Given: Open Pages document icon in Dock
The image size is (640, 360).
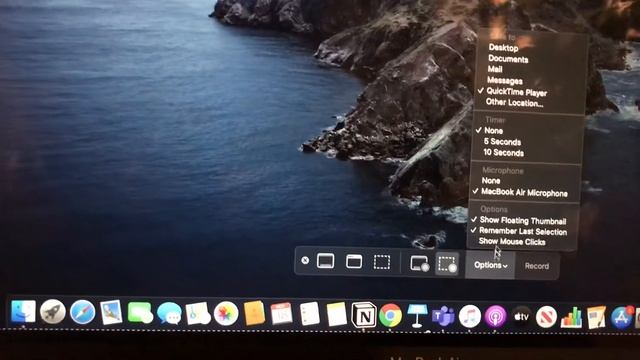Looking at the screenshot, I should [596, 317].
